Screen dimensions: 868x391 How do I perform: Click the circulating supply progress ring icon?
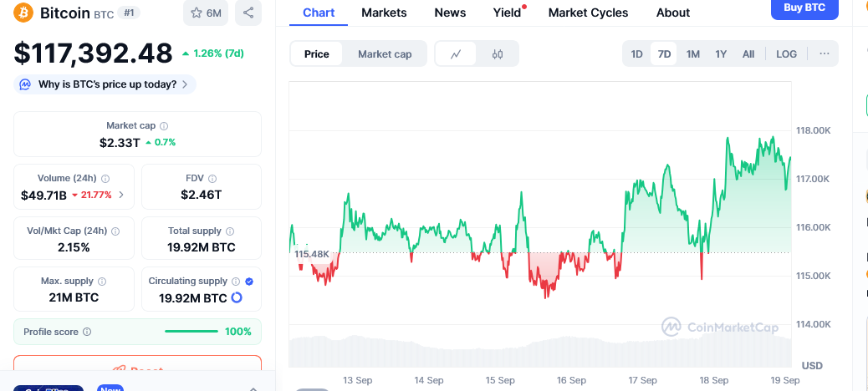[x=237, y=298]
